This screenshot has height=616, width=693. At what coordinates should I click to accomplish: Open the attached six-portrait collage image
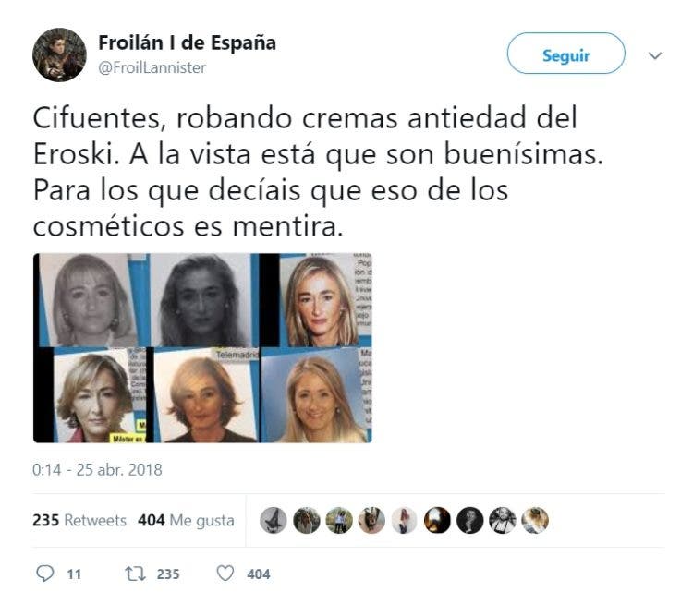coord(202,348)
